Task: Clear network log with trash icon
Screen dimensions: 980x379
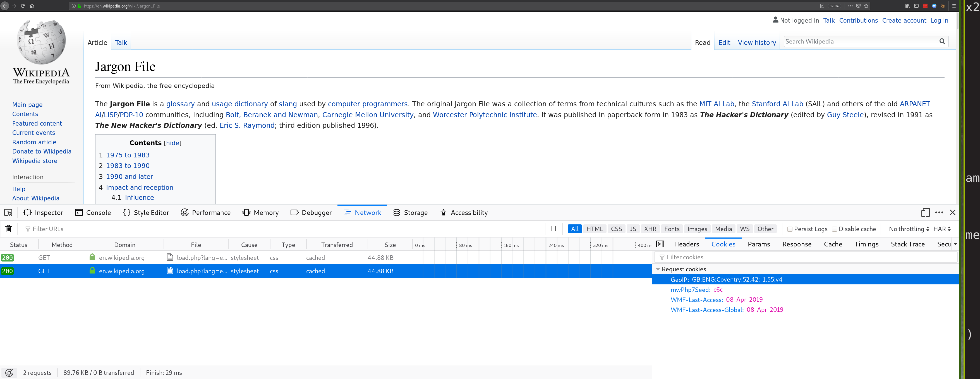Action: coord(8,229)
